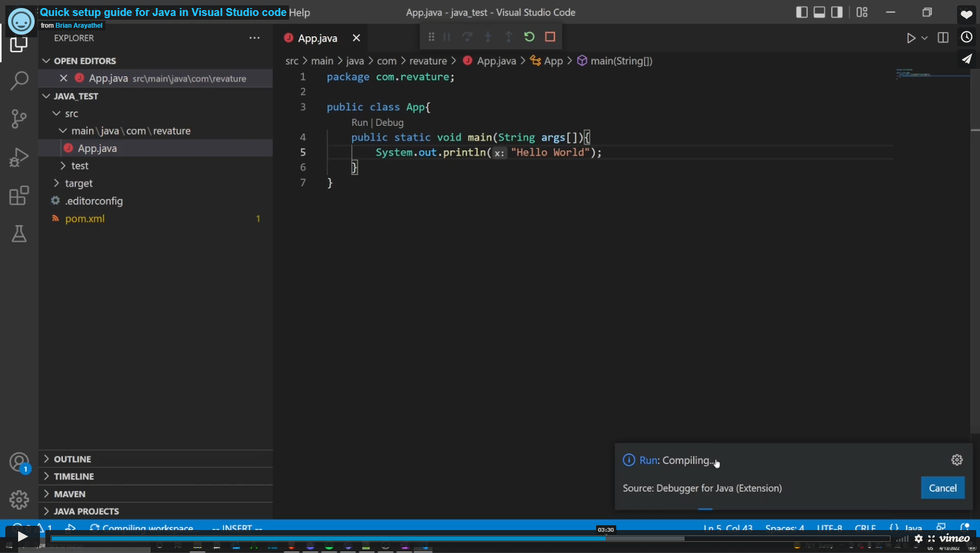Open the Vimeo logo link
980x553 pixels.
(955, 539)
